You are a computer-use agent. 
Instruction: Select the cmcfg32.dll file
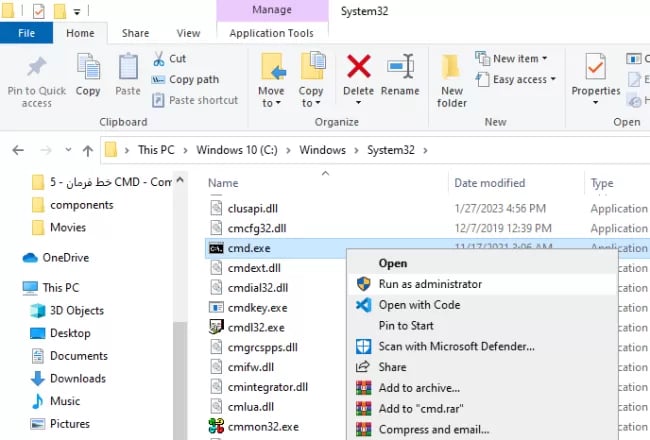tap(257, 228)
